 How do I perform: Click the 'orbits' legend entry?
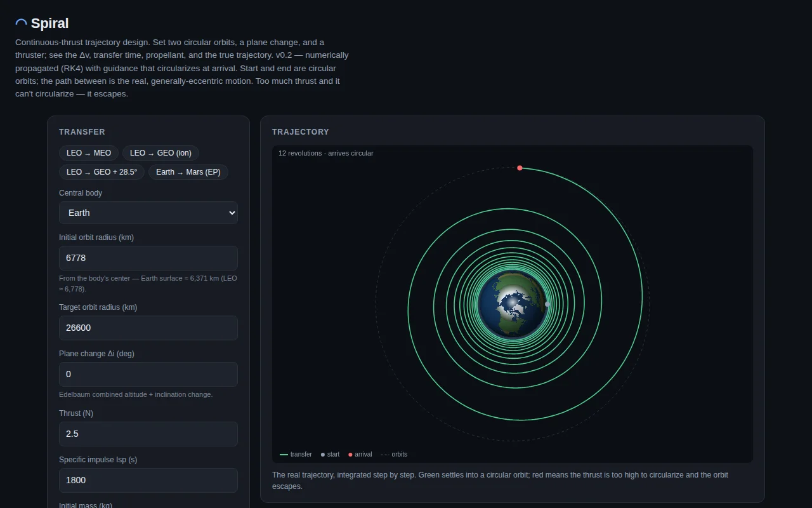point(394,455)
